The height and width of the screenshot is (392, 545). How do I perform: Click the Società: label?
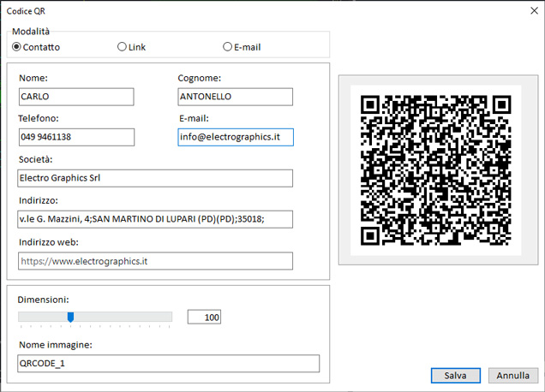click(35, 159)
